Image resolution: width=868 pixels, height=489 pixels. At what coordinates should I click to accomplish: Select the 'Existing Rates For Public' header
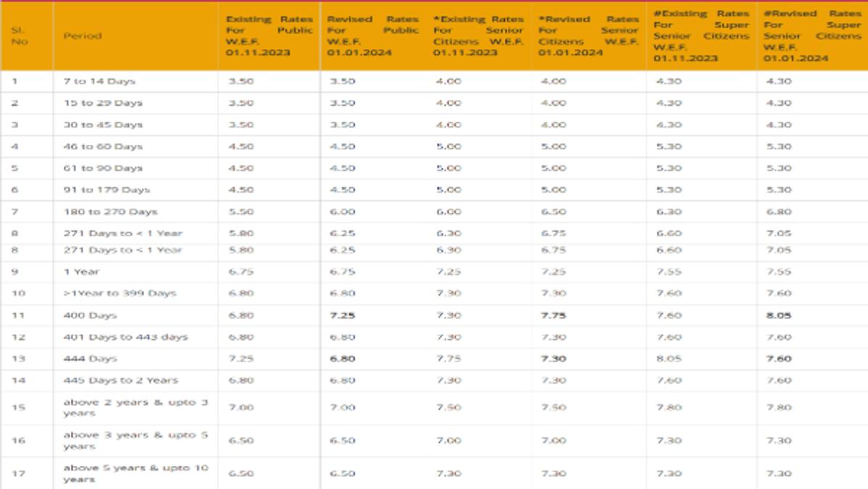pyautogui.click(x=269, y=36)
